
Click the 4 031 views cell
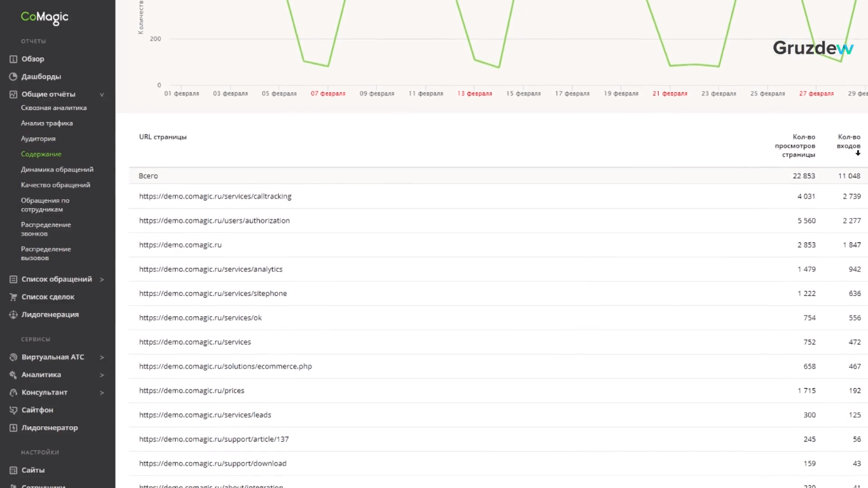click(806, 197)
